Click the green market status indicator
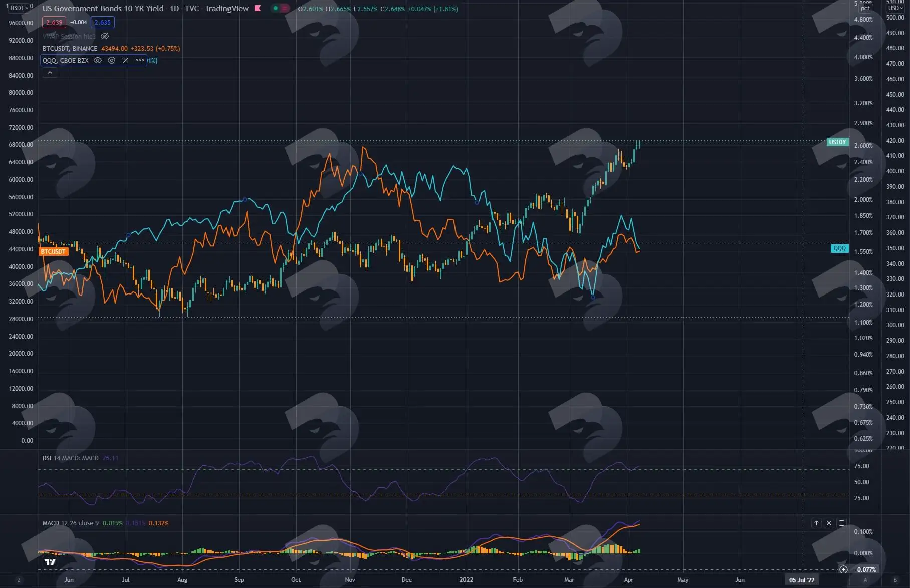Viewport: 910px width, 588px height. point(276,8)
